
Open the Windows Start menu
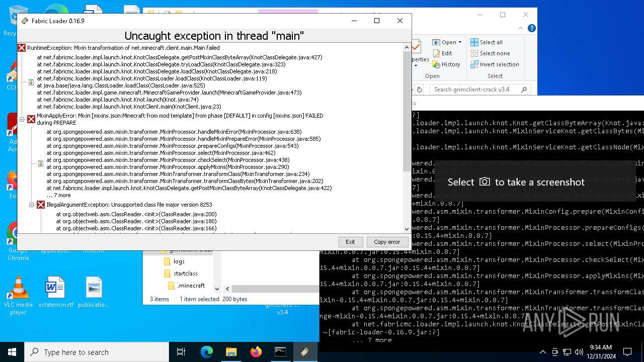pyautogui.click(x=12, y=352)
